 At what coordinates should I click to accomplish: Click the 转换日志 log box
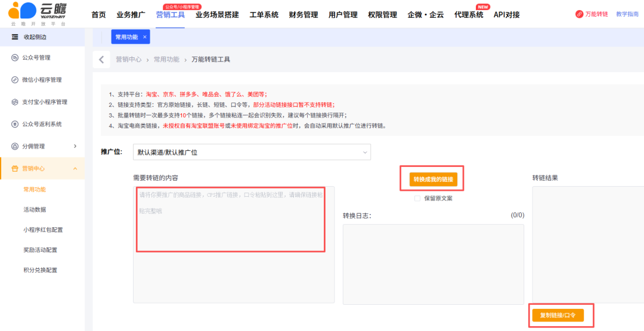(434, 264)
